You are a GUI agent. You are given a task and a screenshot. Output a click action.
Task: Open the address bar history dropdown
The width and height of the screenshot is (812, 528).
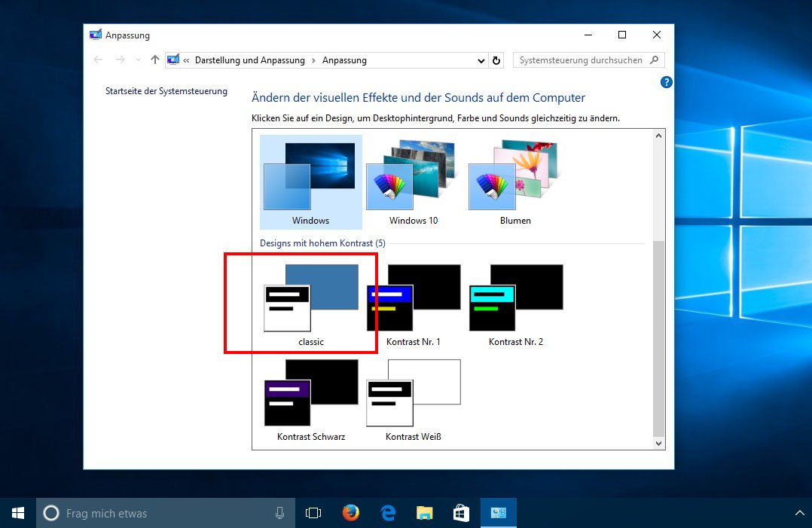[481, 60]
